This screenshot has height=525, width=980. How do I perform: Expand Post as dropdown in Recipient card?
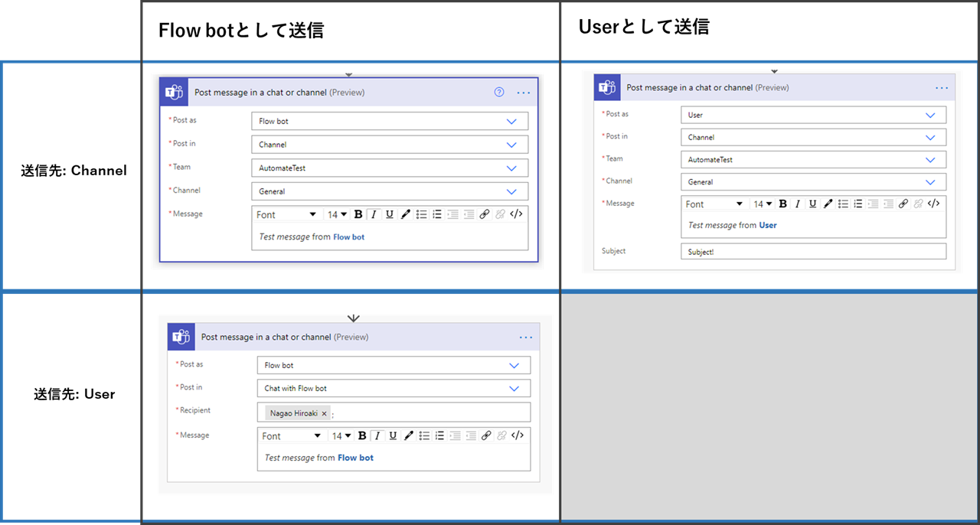(514, 365)
